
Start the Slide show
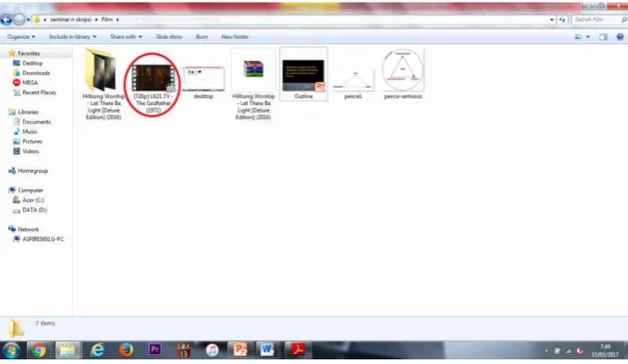168,36
